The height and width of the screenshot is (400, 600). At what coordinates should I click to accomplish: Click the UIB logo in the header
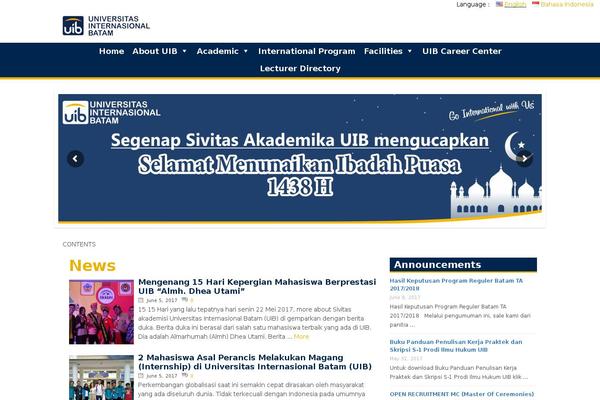pyautogui.click(x=106, y=26)
